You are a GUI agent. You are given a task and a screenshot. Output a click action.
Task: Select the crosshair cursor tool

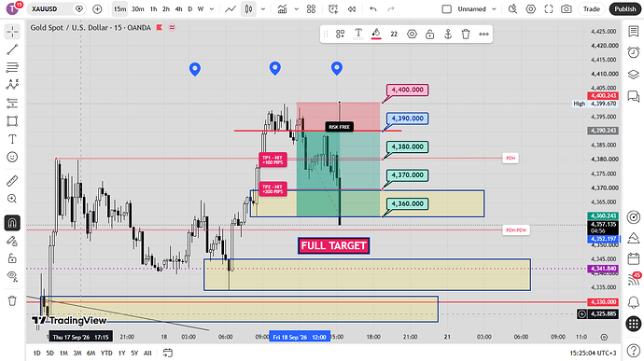12,32
